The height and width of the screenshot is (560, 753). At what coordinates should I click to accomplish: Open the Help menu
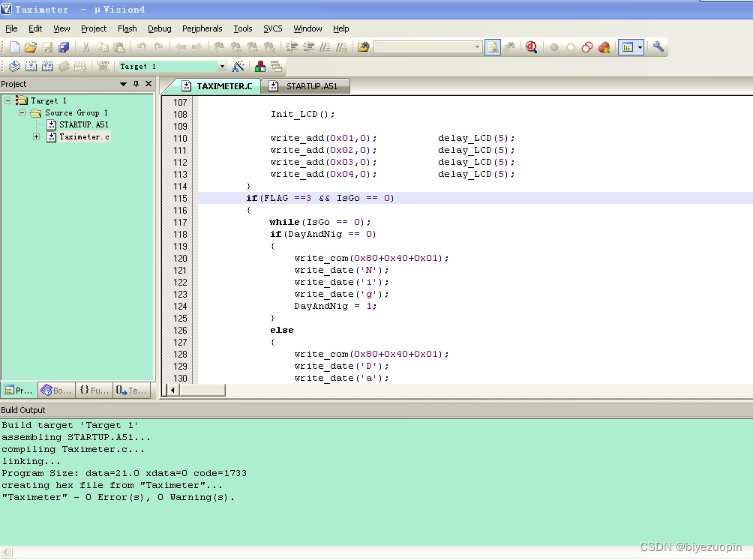341,28
